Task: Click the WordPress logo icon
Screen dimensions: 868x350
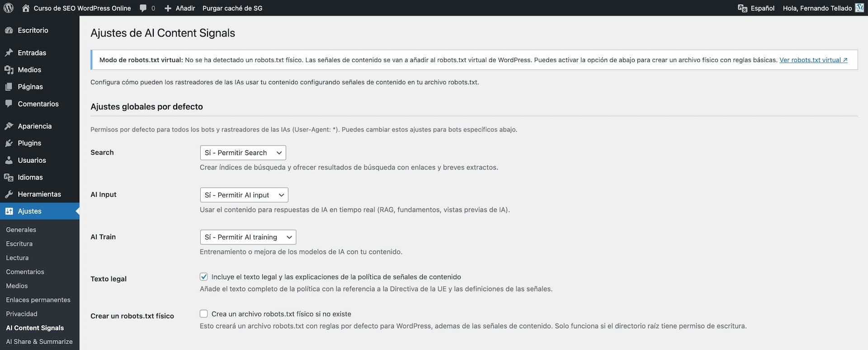Action: (x=9, y=8)
